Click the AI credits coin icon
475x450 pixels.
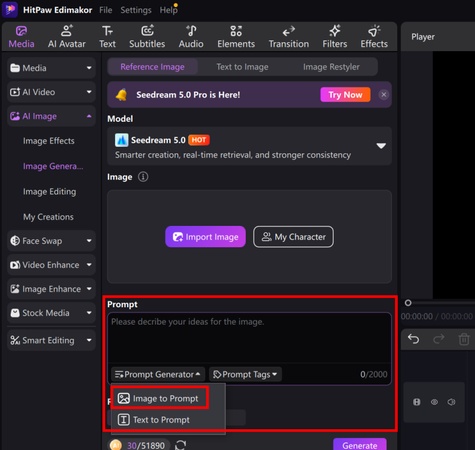[x=116, y=445]
